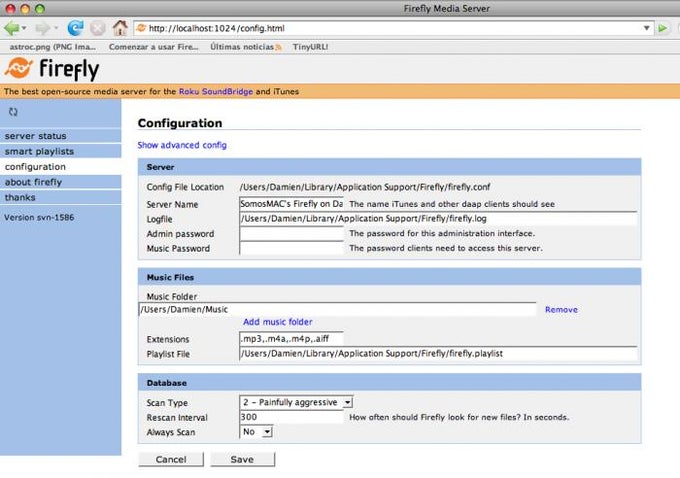Click the Logfile path field
Viewport: 680px width, 478px height.
click(438, 219)
